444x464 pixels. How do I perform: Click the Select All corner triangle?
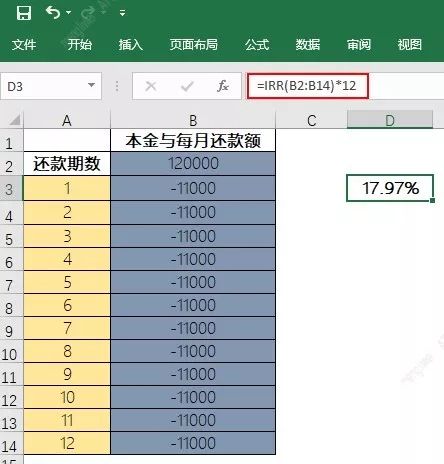(14, 120)
